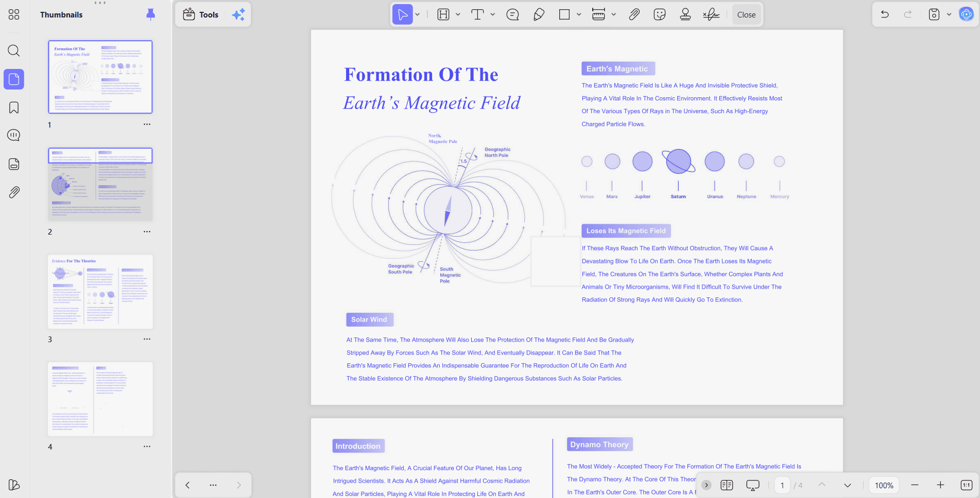The height and width of the screenshot is (498, 980).
Task: Click the save document icon
Action: (x=934, y=14)
